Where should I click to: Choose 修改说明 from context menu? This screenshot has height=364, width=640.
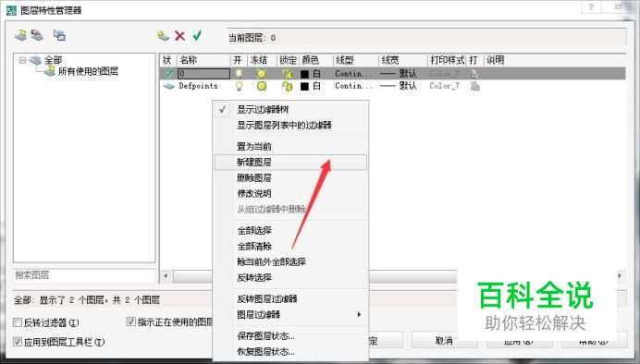coord(290,193)
